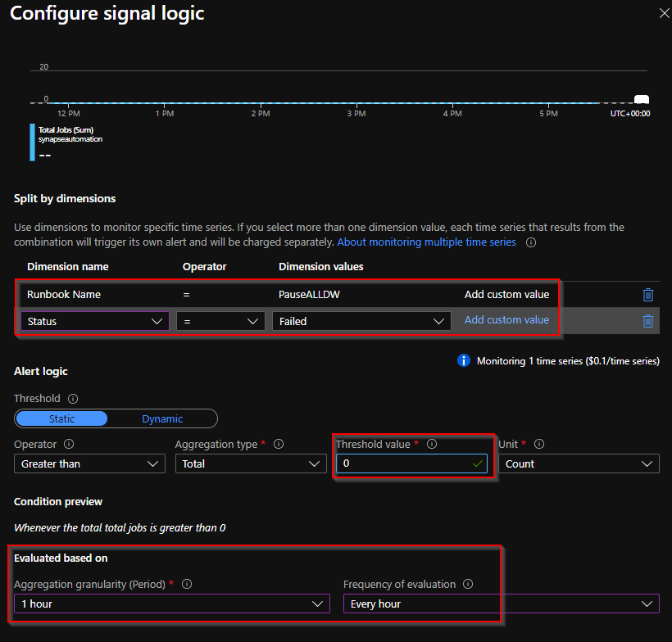
Task: Click the 12 PM label on chart axis
Action: coord(69,114)
